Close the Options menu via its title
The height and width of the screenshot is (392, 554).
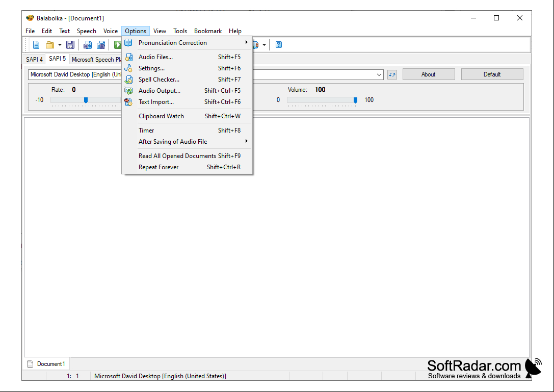coord(136,31)
